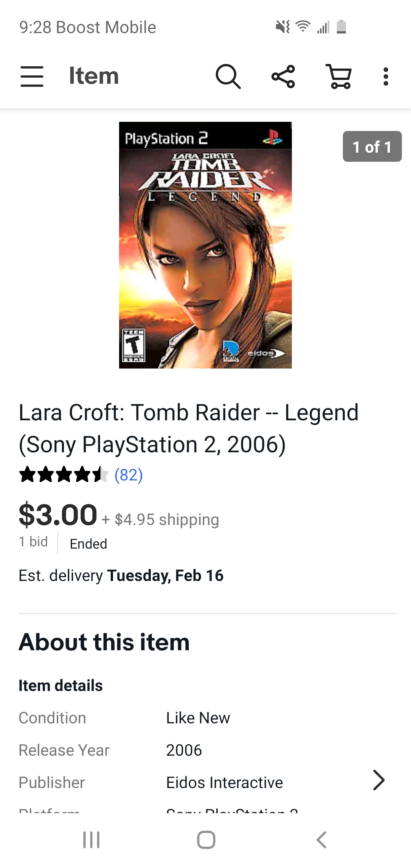
Task: Select the Item tab header
Action: (94, 76)
